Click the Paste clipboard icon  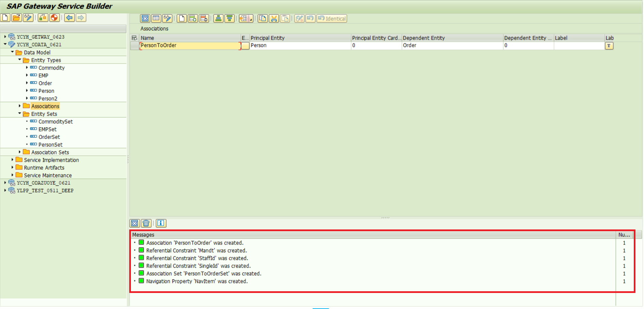285,18
